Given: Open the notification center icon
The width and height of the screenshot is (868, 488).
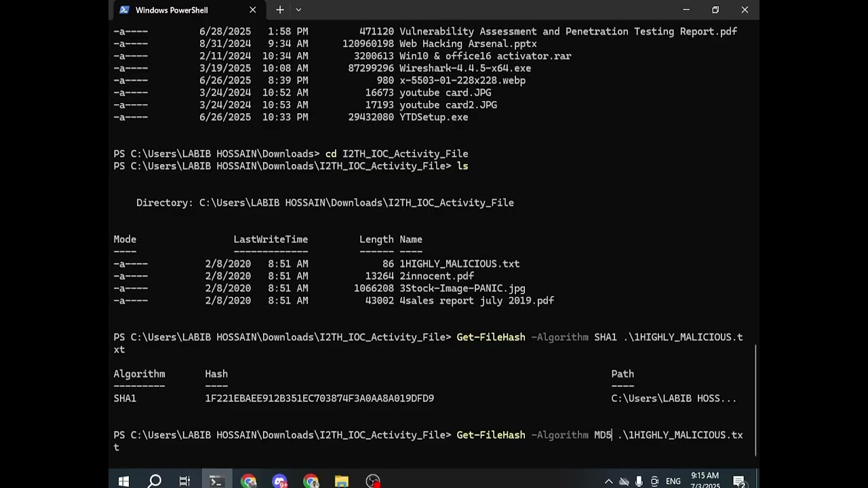Looking at the screenshot, I should pos(739,481).
